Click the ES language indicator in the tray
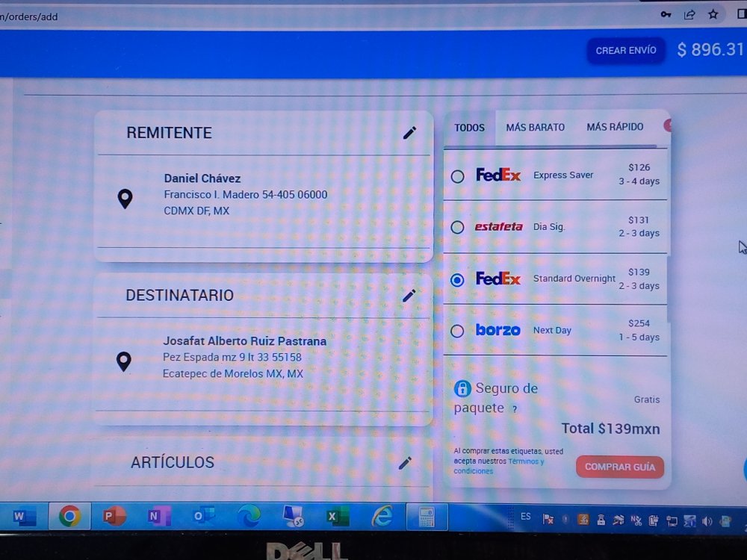Image resolution: width=747 pixels, height=560 pixels. click(525, 517)
